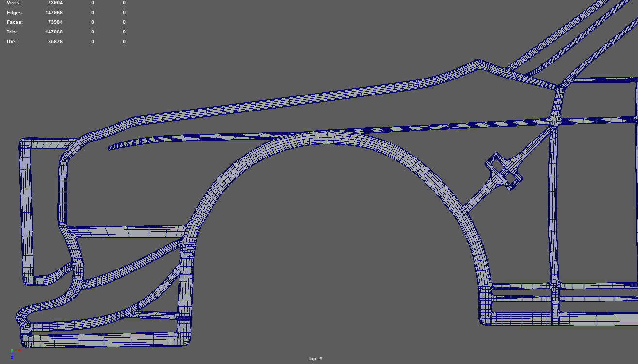The height and width of the screenshot is (364, 638).
Task: Select the vertical front bumper edge strip
Action: pos(26,213)
